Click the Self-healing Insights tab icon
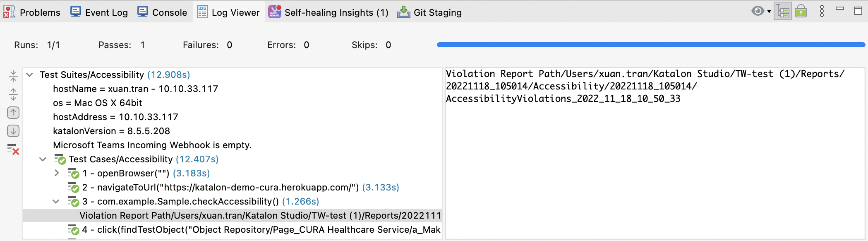868x241 pixels. [275, 12]
